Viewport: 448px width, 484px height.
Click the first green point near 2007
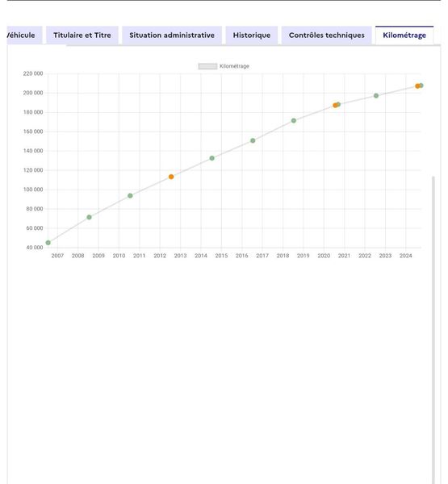pos(48,243)
